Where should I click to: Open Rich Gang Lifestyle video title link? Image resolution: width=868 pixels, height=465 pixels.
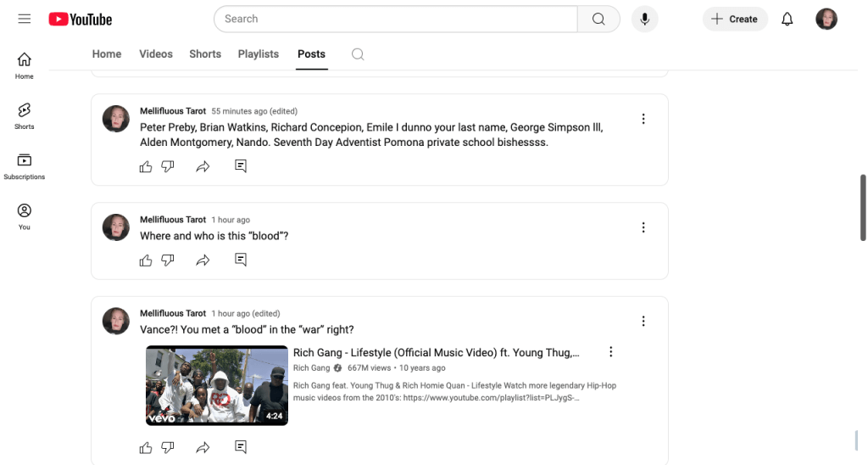(436, 353)
